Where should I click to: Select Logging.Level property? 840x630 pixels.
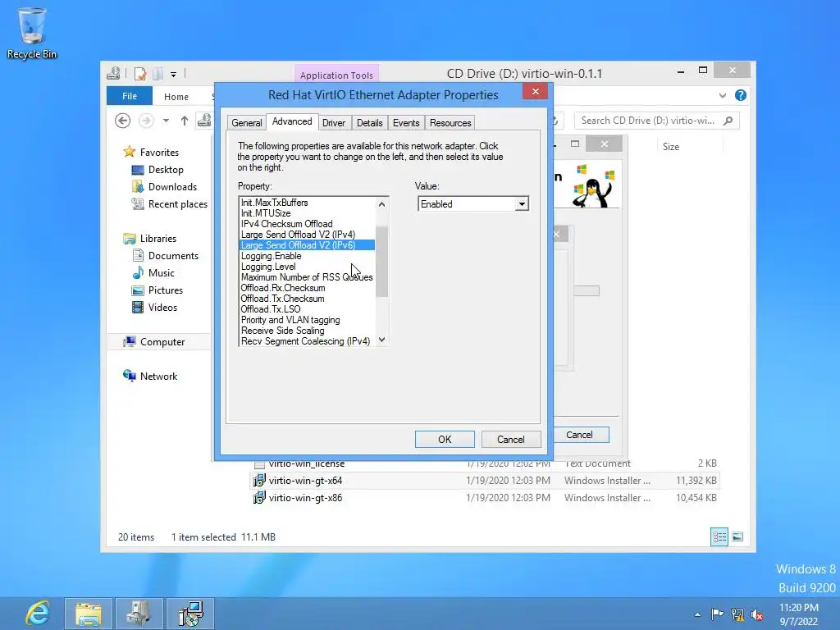pyautogui.click(x=307, y=267)
